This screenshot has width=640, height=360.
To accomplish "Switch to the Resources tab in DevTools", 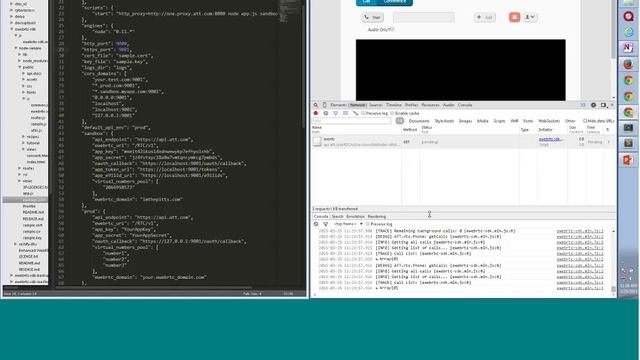I will click(x=431, y=105).
